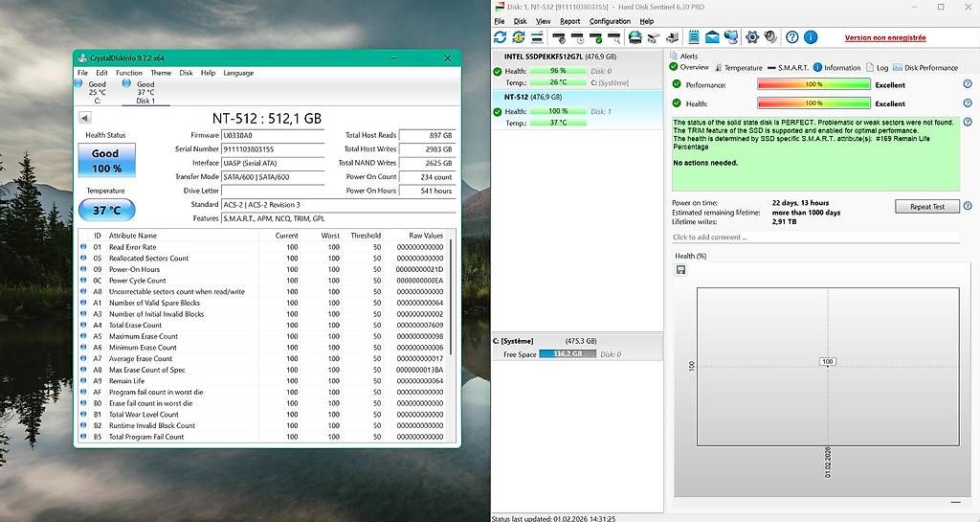Image resolution: width=980 pixels, height=522 pixels.
Task: Switch to the Log tab
Action: click(877, 67)
